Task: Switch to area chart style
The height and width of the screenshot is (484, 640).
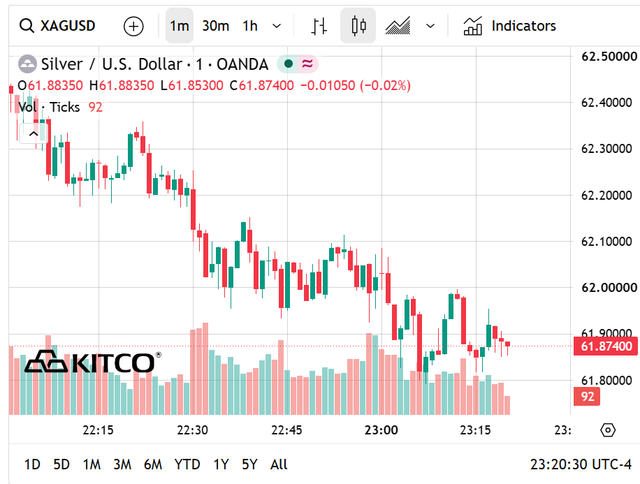Action: click(397, 26)
